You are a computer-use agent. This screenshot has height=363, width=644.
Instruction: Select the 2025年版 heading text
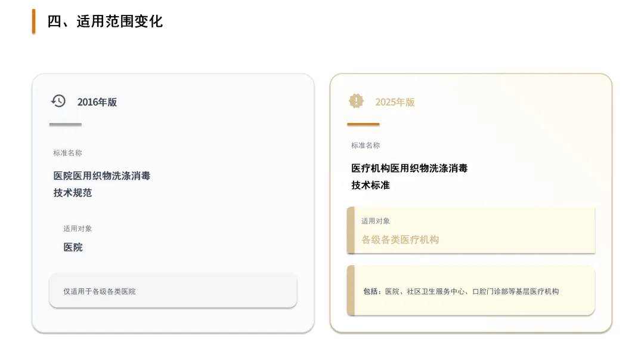(395, 102)
